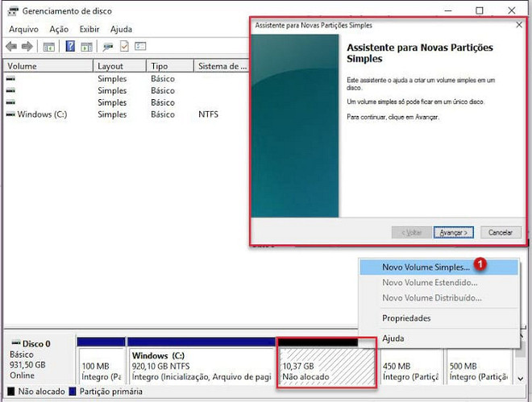532x402 pixels.
Task: Click the drive icon beside Windows (C:)
Action: point(10,114)
